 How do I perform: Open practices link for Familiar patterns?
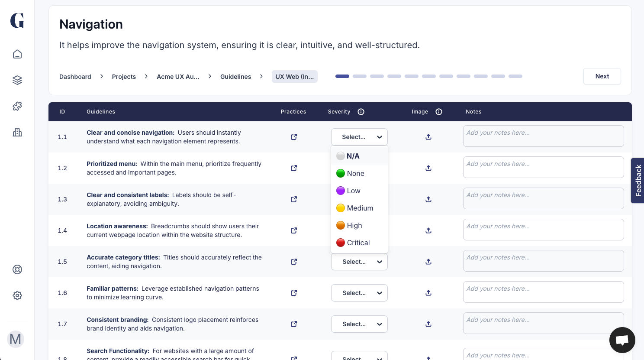coord(294,293)
